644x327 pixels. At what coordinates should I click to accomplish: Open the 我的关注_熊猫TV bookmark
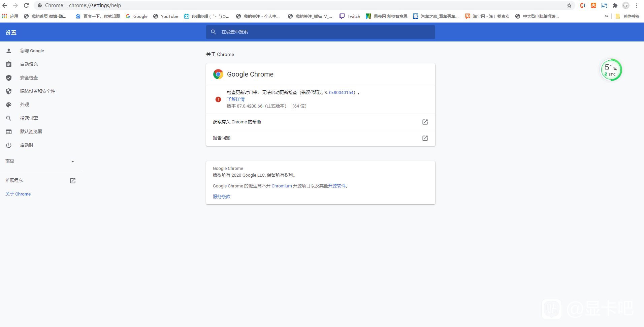(310, 16)
